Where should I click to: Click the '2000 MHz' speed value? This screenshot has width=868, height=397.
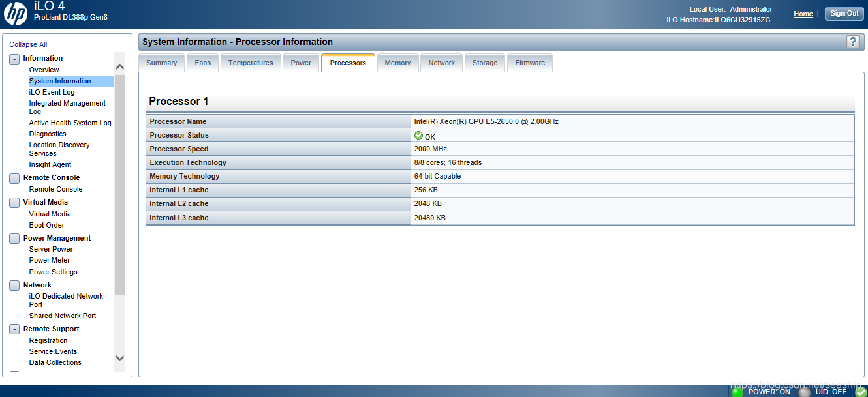click(x=430, y=149)
